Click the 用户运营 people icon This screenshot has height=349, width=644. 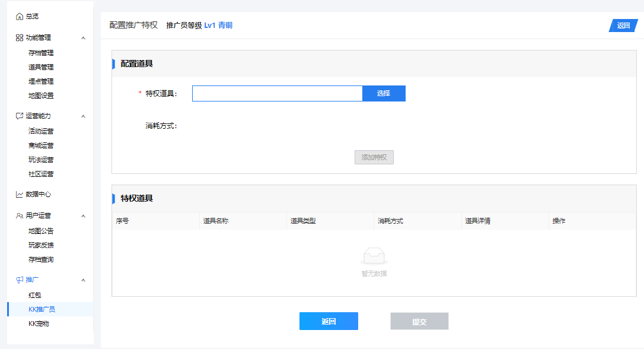point(20,215)
